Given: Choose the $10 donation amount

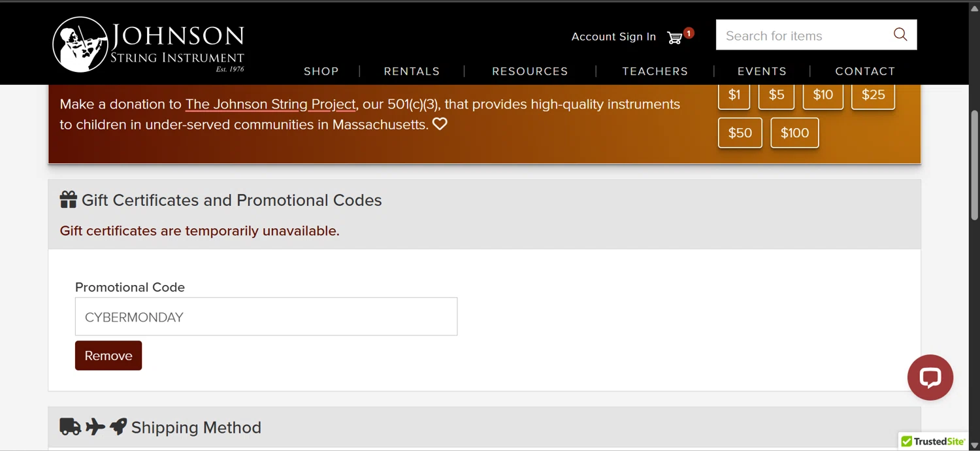Looking at the screenshot, I should click(x=823, y=95).
